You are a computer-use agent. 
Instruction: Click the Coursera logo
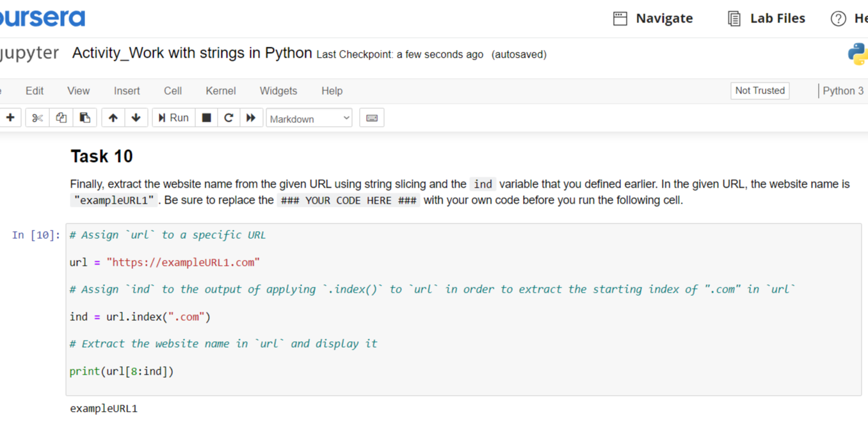point(42,18)
